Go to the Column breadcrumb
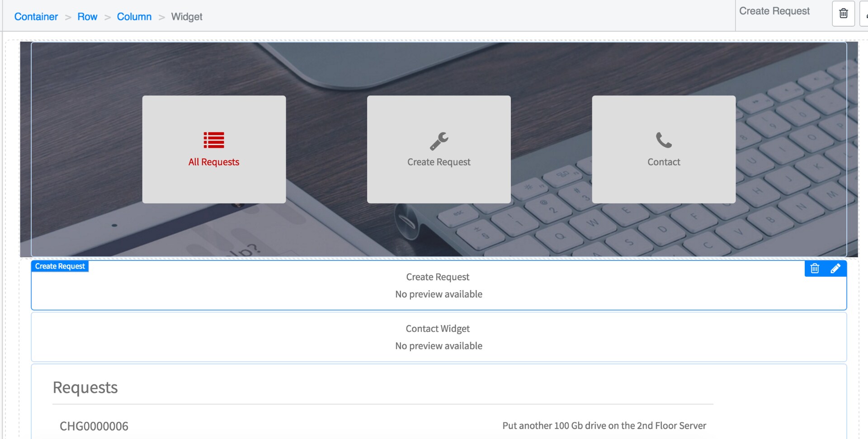The width and height of the screenshot is (868, 439). 134,17
